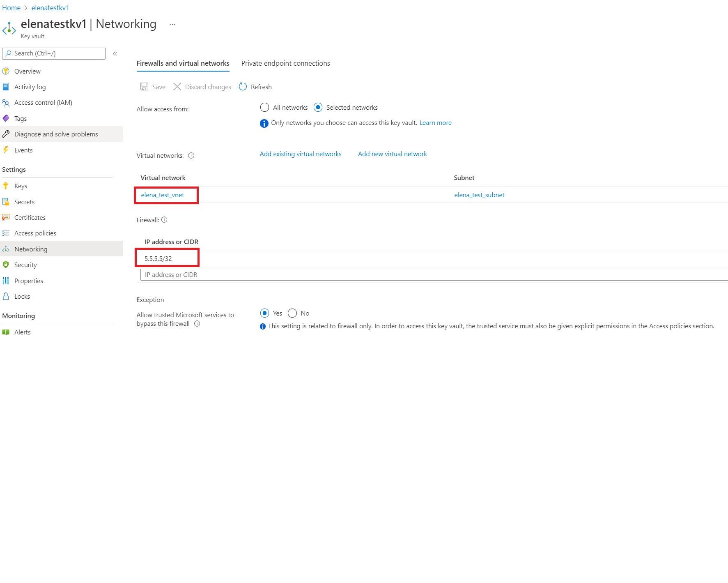This screenshot has height=583, width=728.
Task: Open Access policies page
Action: (x=35, y=233)
